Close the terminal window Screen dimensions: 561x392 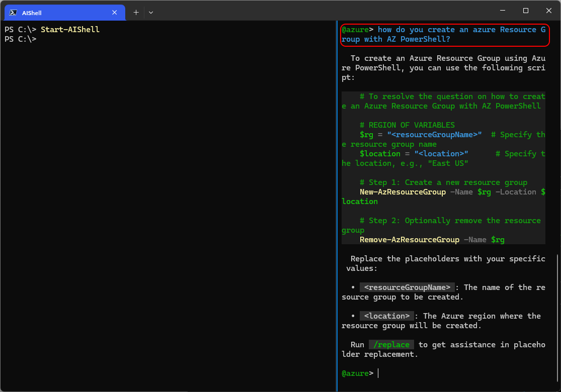click(549, 11)
